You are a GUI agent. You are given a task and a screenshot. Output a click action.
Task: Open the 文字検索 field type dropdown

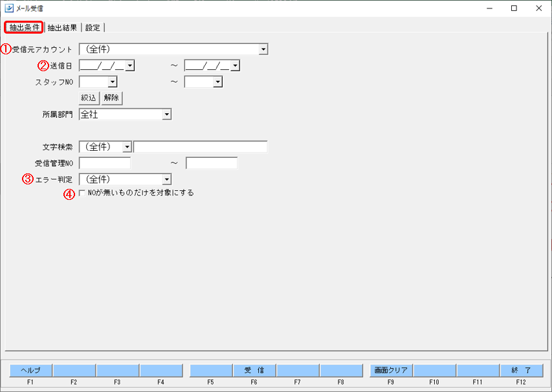pyautogui.click(x=127, y=147)
